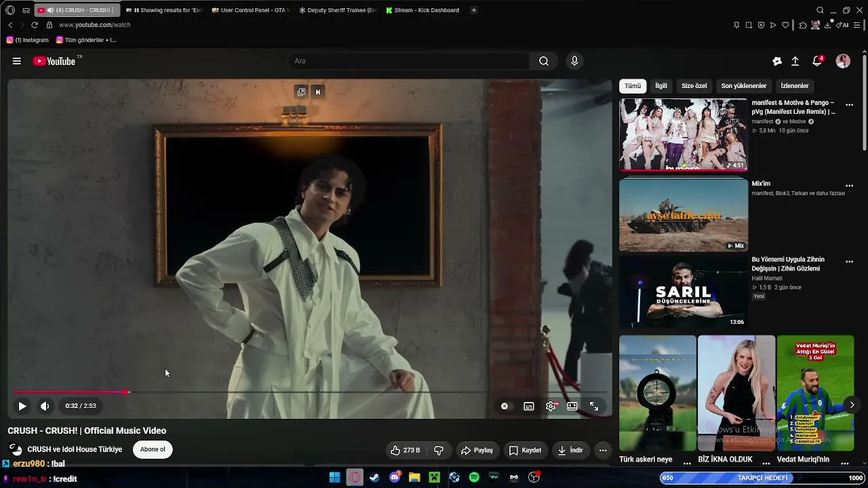Open options menu for Bu Yöntemi Uygula video
The width and height of the screenshot is (868, 488).
point(849,262)
